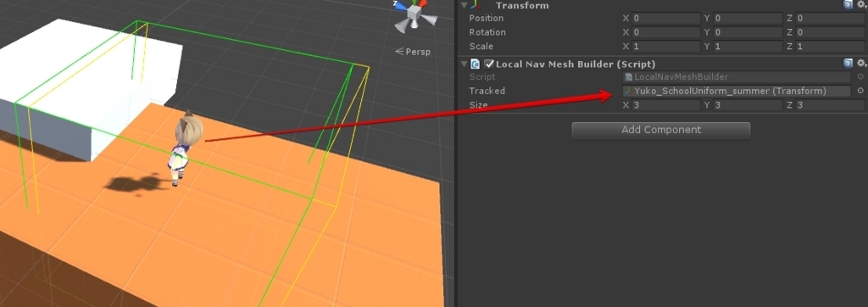This screenshot has height=307, width=868.
Task: Toggle the Persp projection label
Action: pyautogui.click(x=413, y=52)
